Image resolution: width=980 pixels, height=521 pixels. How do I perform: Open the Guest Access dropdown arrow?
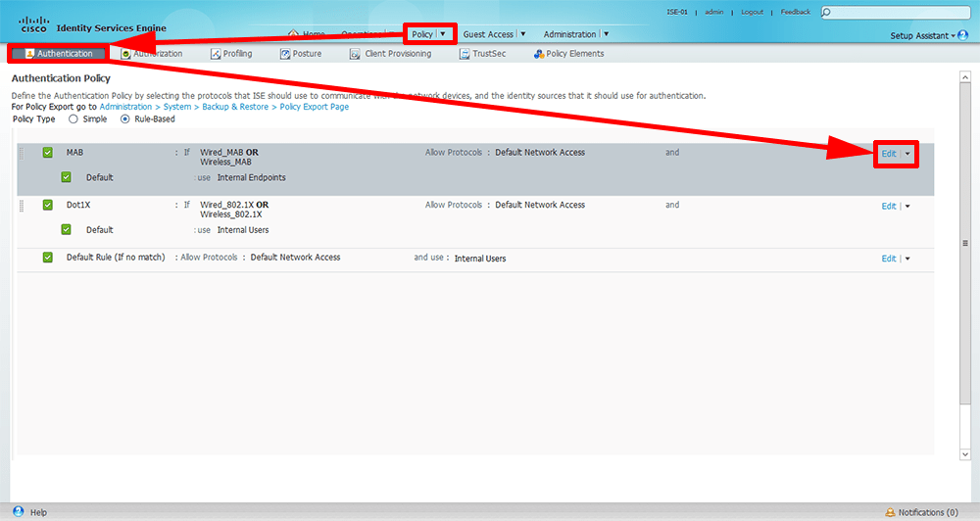point(523,34)
